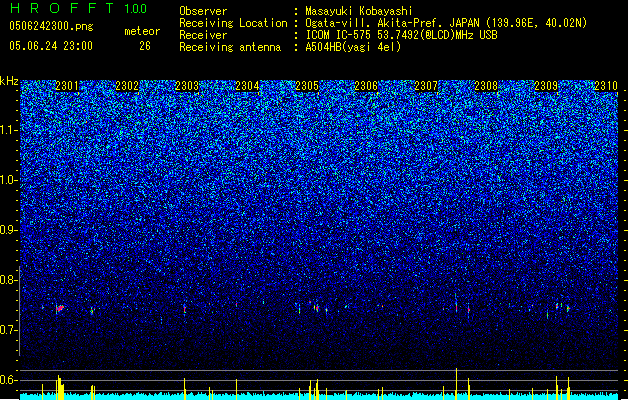
Task: Click the meteor echo streak at 2303
Action: click(185, 309)
